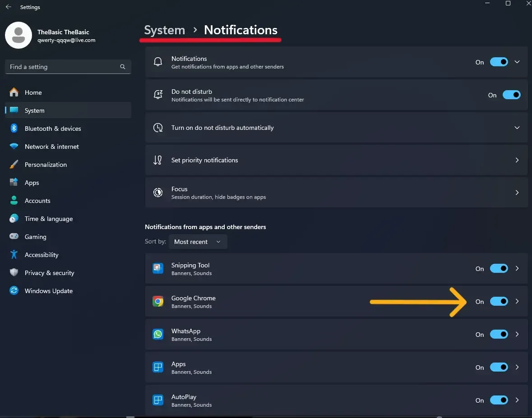Click the Find a setting field
Screen dimensions: 532x418
63,67
